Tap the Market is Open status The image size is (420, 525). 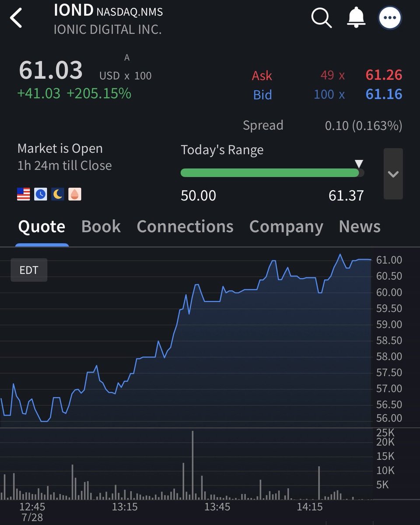tap(60, 149)
